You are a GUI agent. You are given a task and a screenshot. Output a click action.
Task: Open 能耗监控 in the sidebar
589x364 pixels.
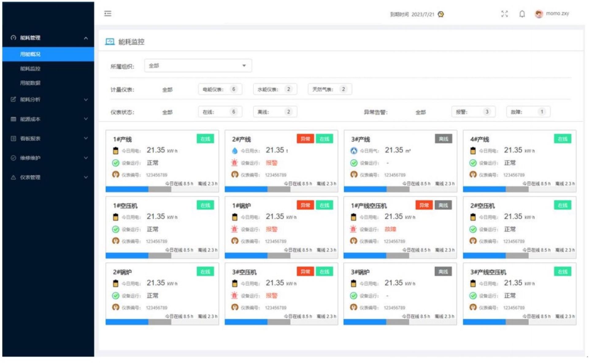30,68
